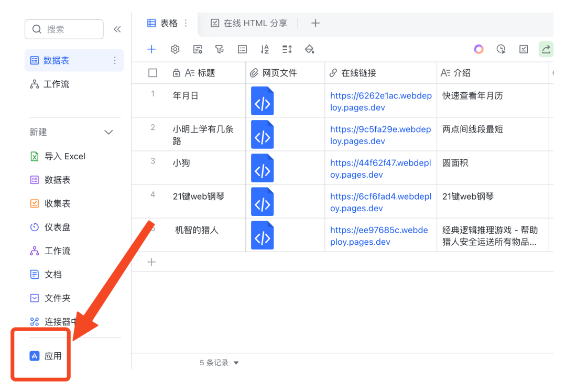Click the sort A-Z icon
The width and height of the screenshot is (566, 392).
point(265,49)
